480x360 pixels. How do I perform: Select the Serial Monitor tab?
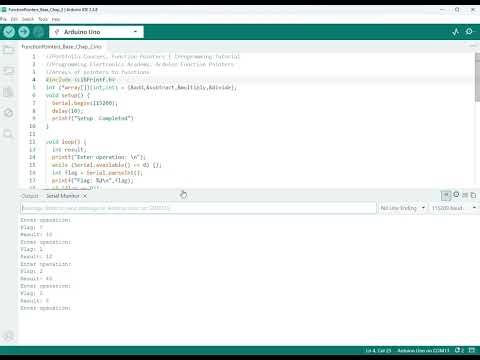tap(63, 196)
